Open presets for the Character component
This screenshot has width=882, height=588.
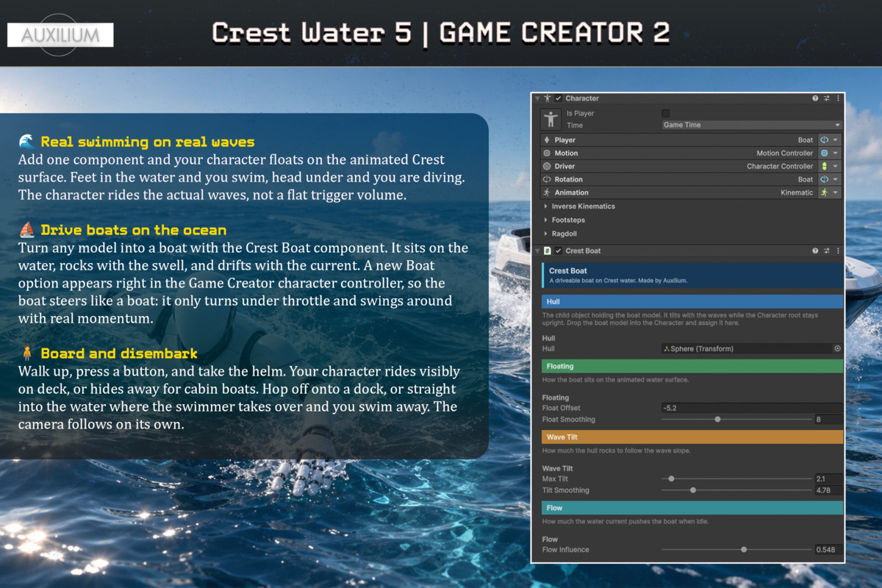click(x=826, y=98)
